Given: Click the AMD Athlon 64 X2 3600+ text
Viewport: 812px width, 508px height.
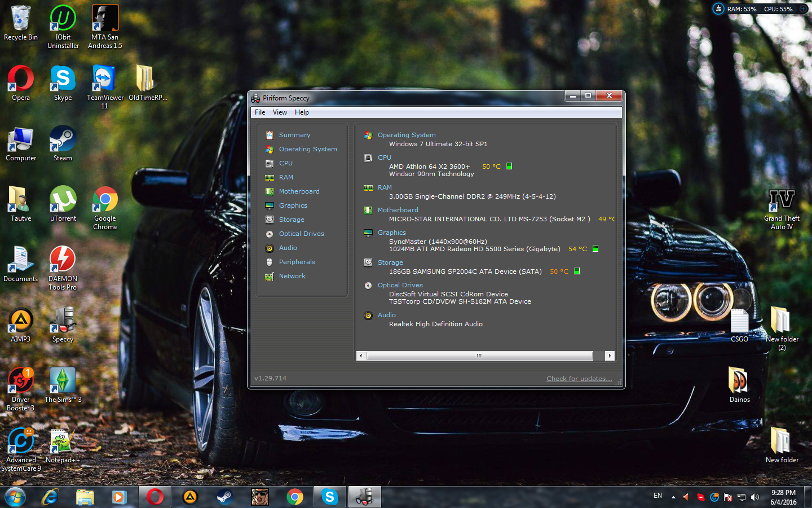Looking at the screenshot, I should tap(429, 167).
